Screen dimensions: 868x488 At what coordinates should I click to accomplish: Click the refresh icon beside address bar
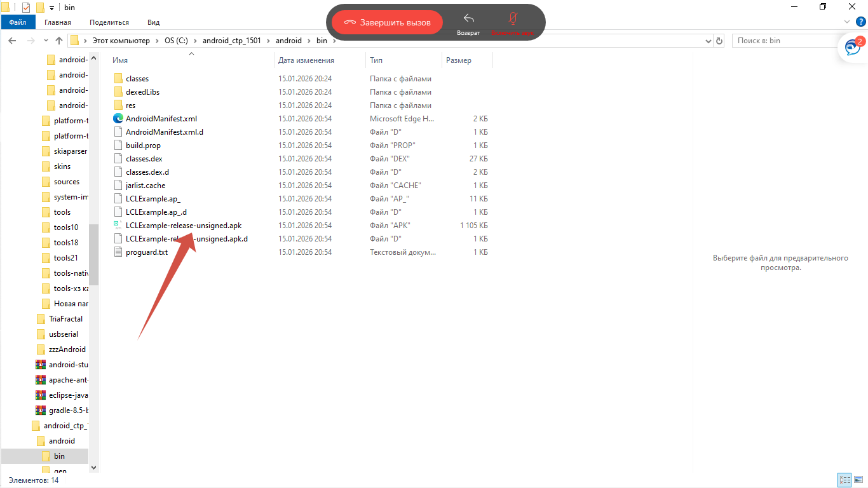[719, 41]
